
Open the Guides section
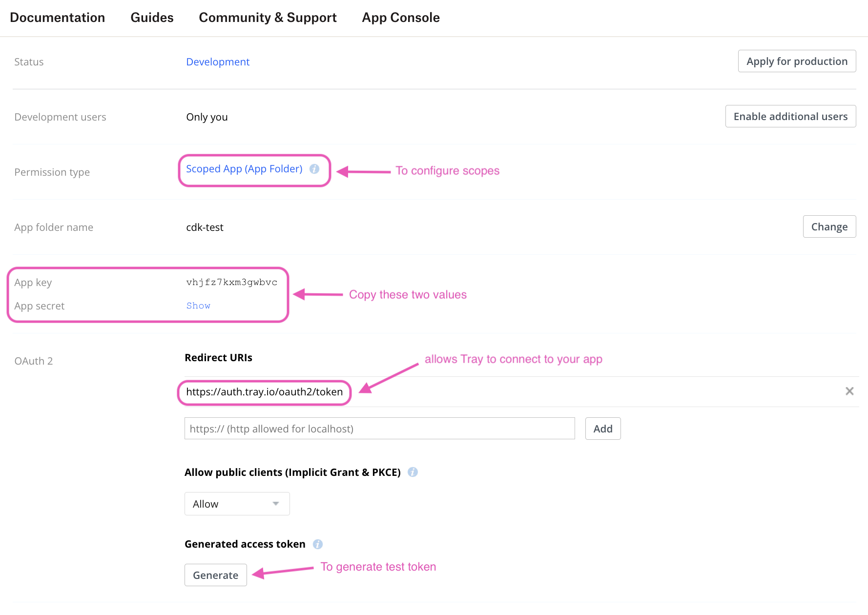151,18
